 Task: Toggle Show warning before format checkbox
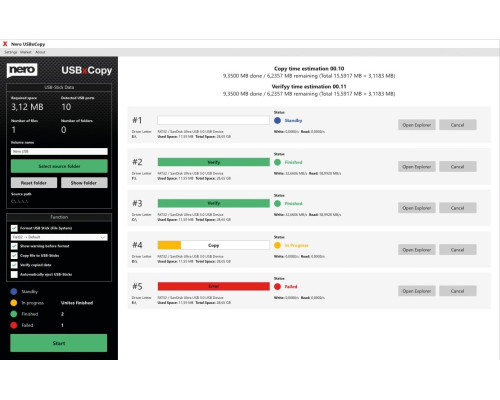click(14, 246)
